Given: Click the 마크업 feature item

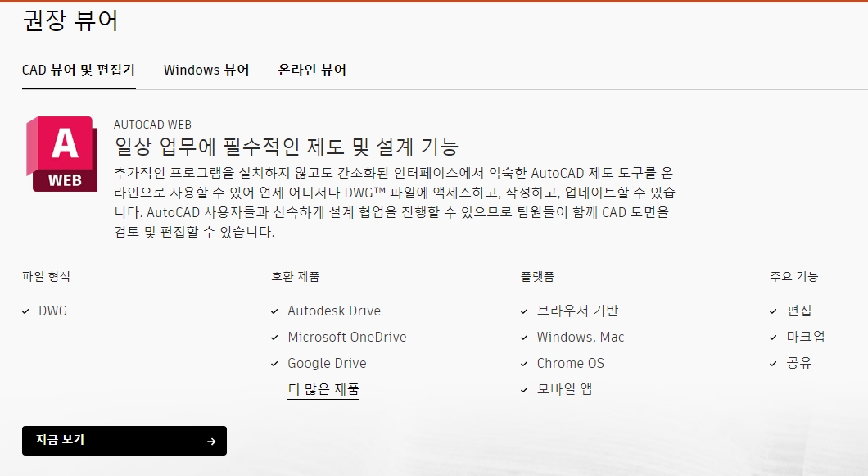Looking at the screenshot, I should (x=806, y=337).
